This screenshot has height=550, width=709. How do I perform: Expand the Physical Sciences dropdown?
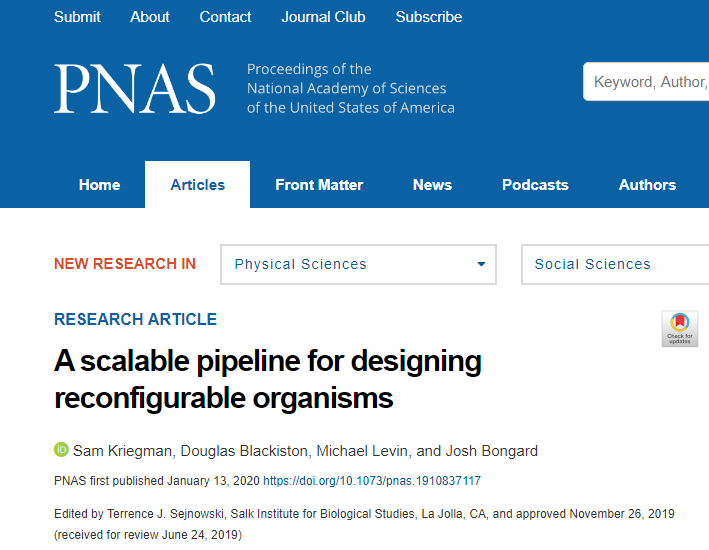pyautogui.click(x=358, y=264)
